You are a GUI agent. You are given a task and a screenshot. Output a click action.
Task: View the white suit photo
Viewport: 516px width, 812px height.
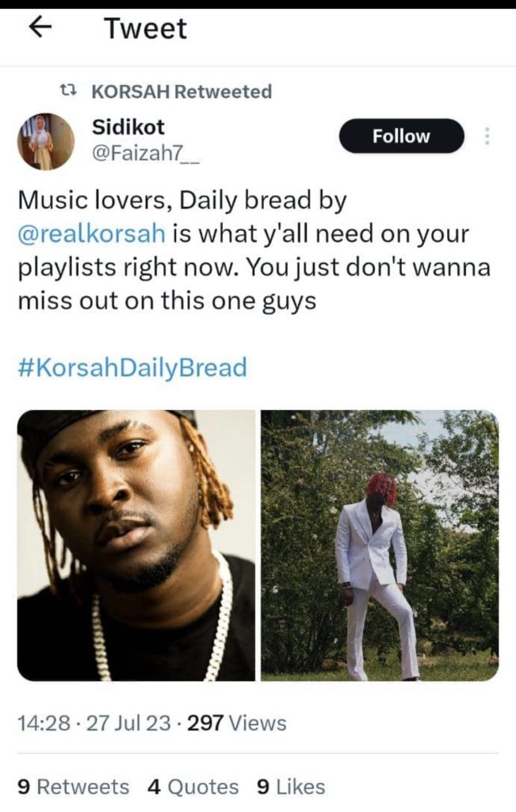tap(380, 546)
